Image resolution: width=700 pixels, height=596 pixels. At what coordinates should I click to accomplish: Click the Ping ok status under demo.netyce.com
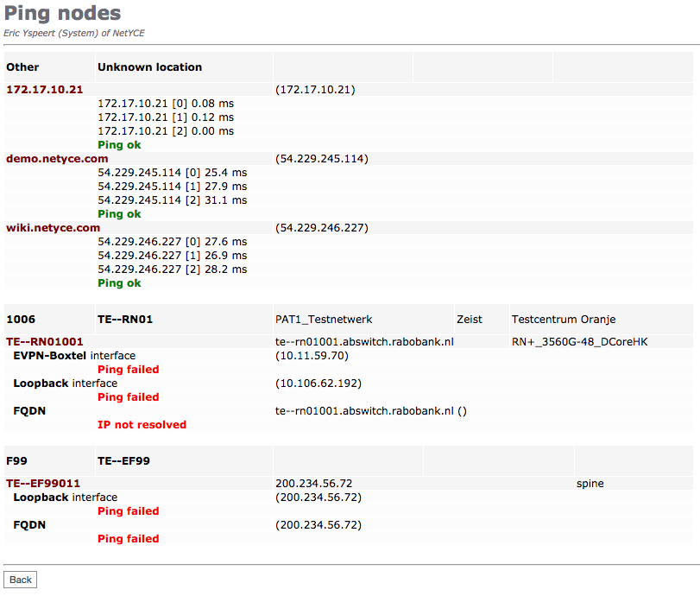tap(119, 213)
